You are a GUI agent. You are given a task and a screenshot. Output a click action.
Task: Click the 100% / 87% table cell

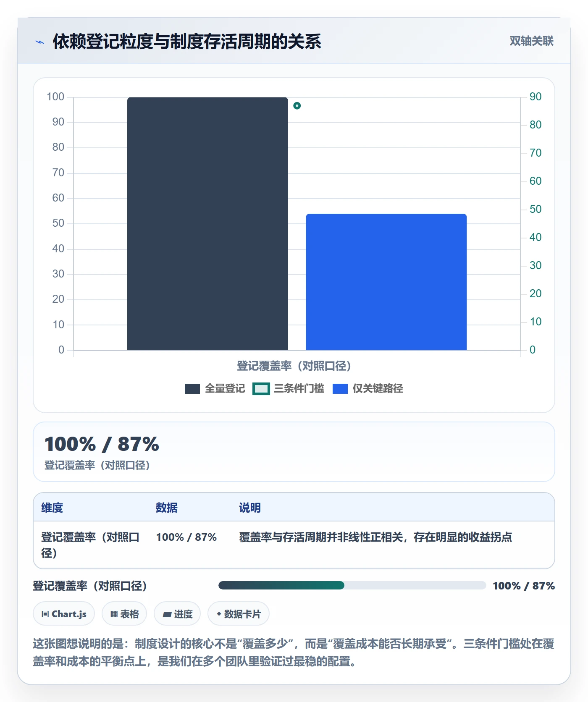tap(186, 537)
